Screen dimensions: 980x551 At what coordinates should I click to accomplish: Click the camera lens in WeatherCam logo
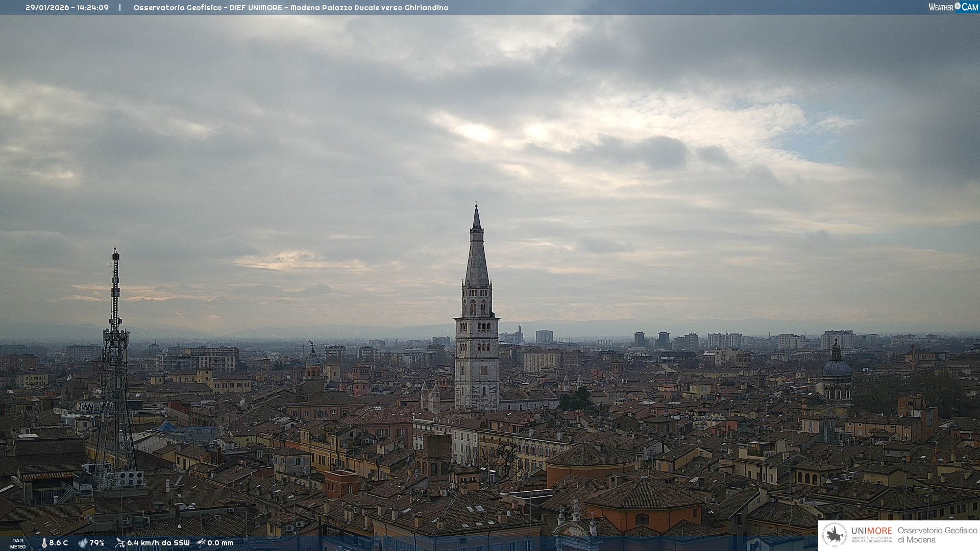click(x=958, y=6)
